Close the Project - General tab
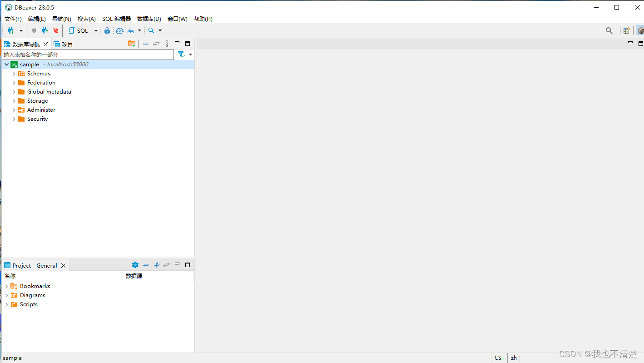Screen dimensions: 644x363 click(x=64, y=265)
